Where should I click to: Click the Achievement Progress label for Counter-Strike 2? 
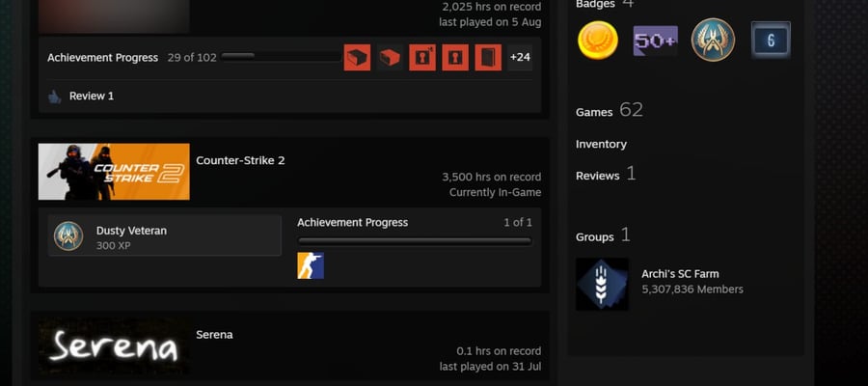click(x=353, y=223)
